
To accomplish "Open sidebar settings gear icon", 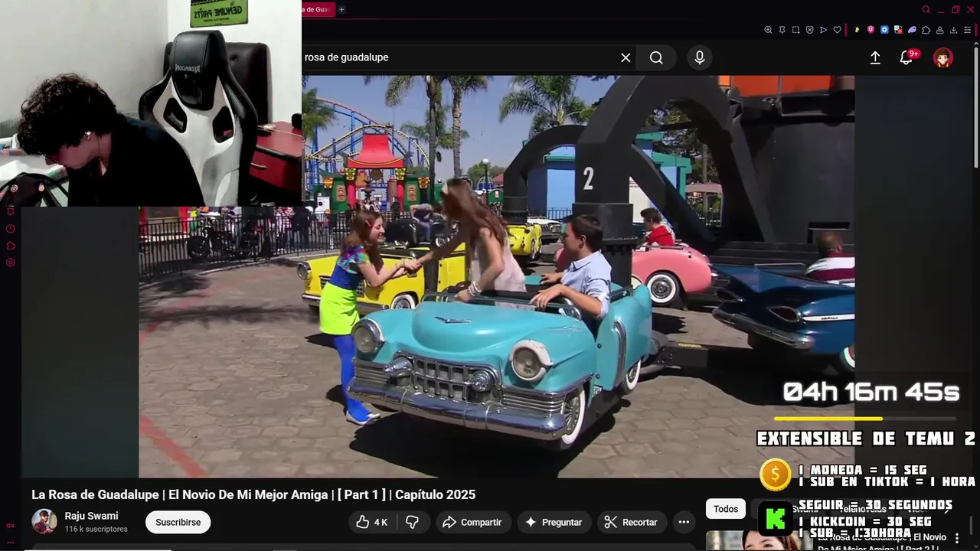I will 11,262.
